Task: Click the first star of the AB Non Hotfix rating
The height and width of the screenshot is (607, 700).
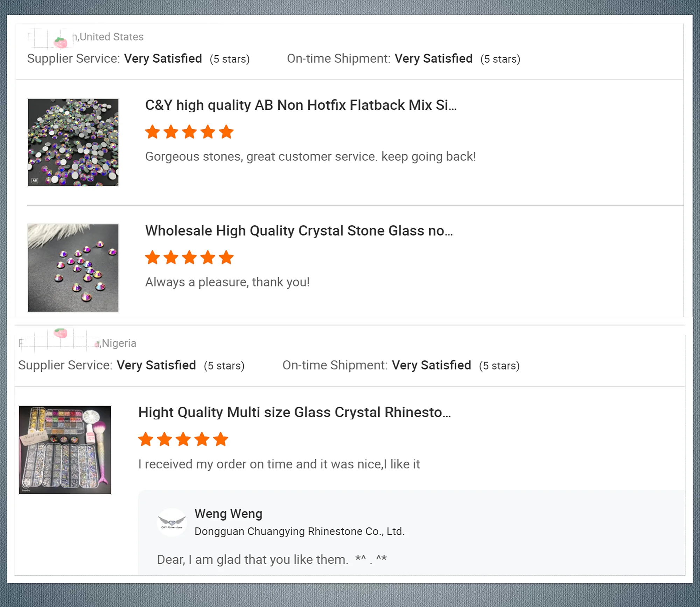Action: (x=153, y=132)
